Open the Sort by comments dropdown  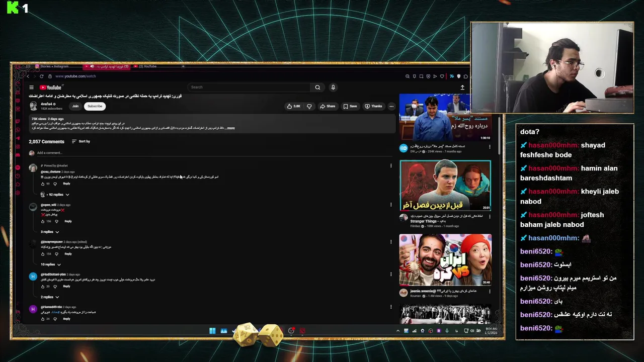[81, 141]
